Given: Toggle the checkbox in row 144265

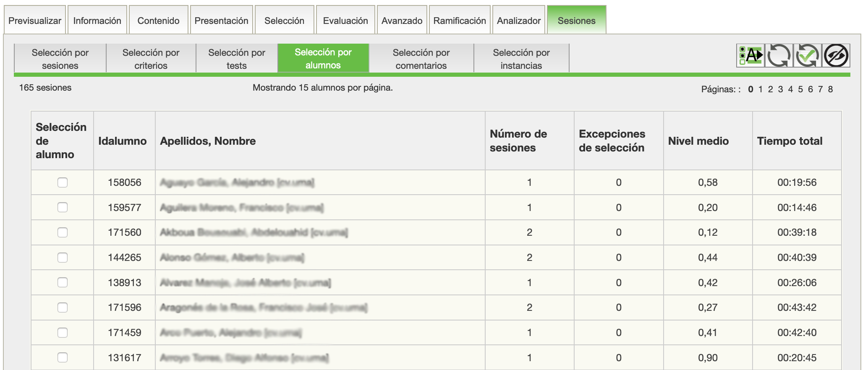Looking at the screenshot, I should tap(63, 258).
